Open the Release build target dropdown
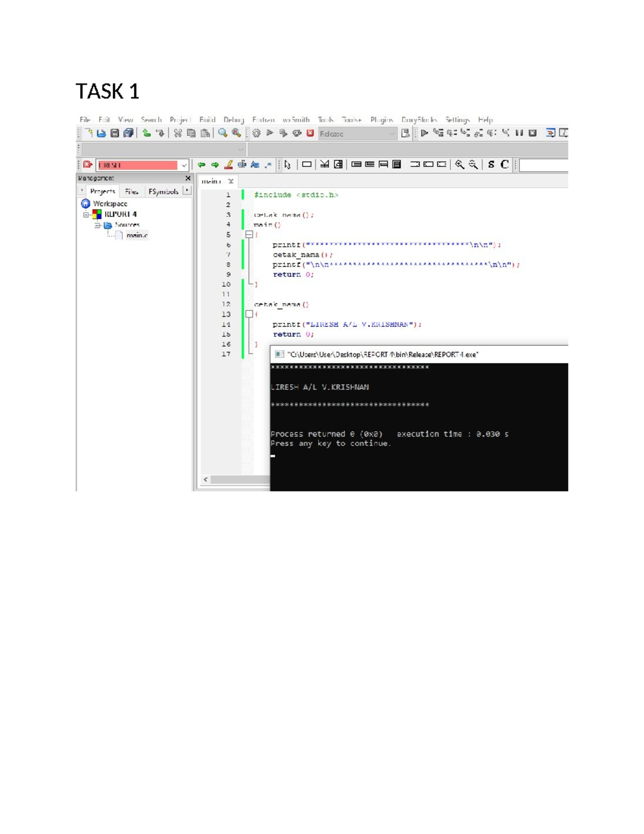This screenshot has height=834, width=644. pos(357,134)
